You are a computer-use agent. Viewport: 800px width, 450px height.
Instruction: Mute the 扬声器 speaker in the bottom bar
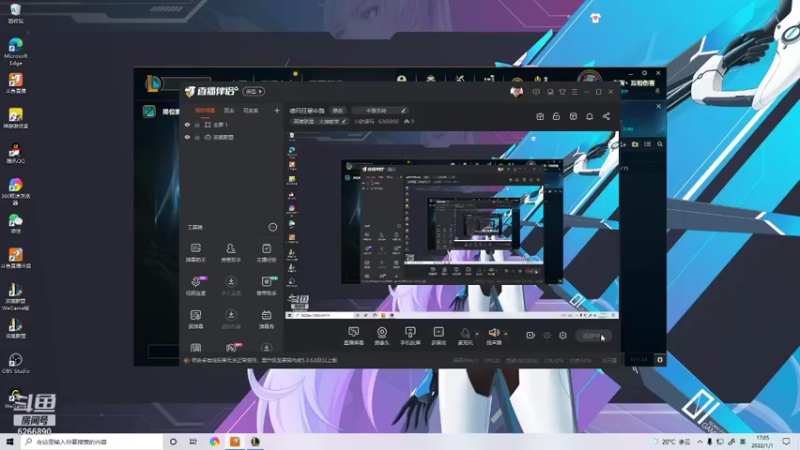[x=494, y=335]
